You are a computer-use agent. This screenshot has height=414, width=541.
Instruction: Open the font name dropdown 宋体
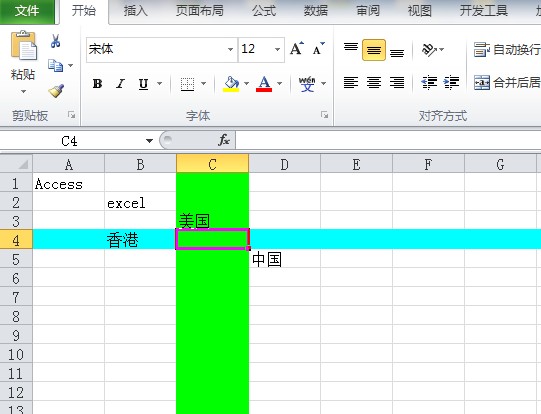tap(230, 49)
